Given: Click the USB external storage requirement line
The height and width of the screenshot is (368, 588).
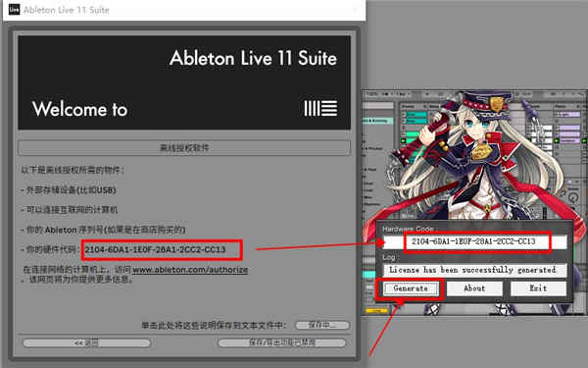Looking at the screenshot, I should (69, 190).
